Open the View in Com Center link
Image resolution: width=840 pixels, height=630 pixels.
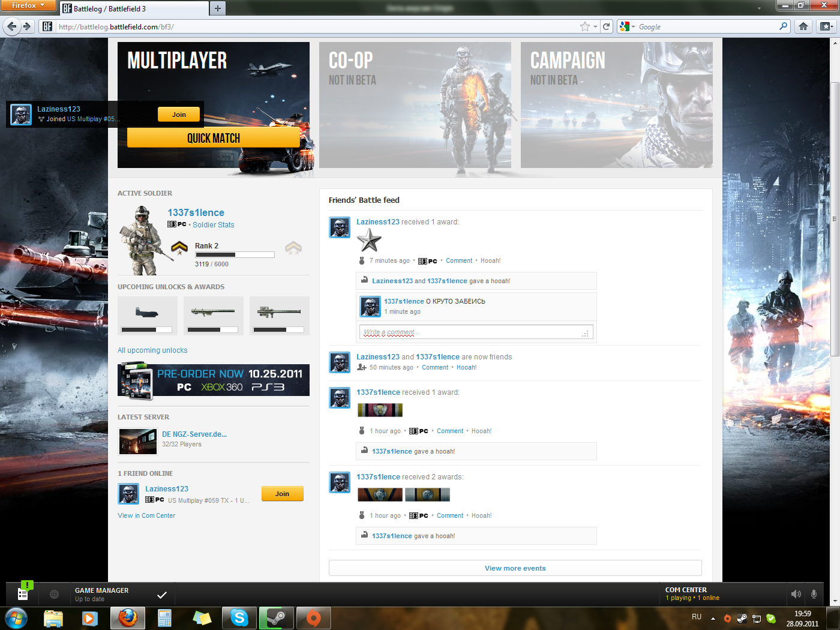click(146, 515)
